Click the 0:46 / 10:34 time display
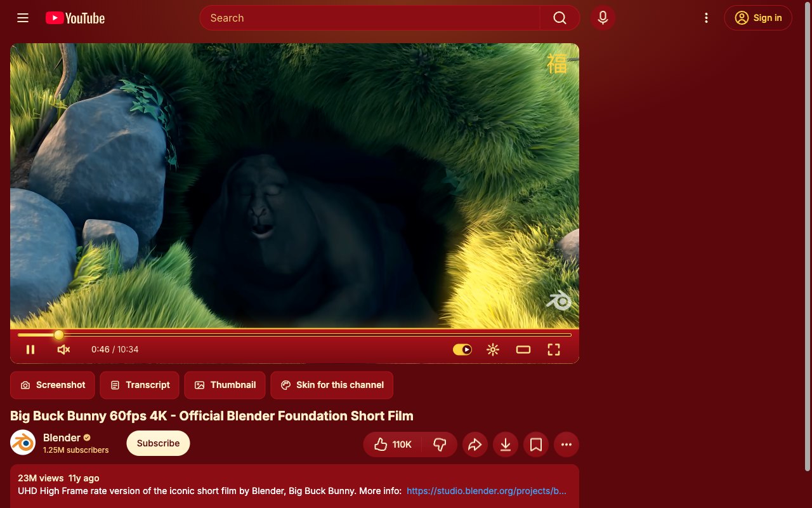 pos(115,349)
